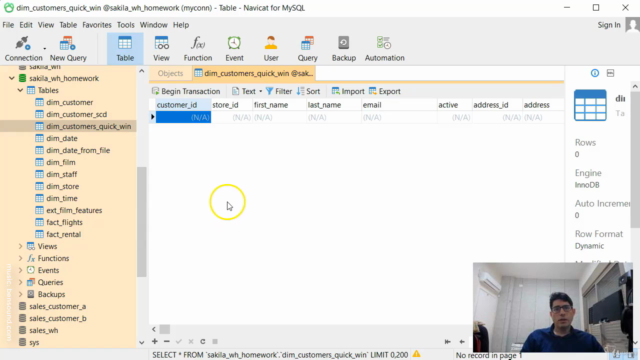Click the user avatar next to Sign In
Screen dimensions: 640x360
coord(632,25)
